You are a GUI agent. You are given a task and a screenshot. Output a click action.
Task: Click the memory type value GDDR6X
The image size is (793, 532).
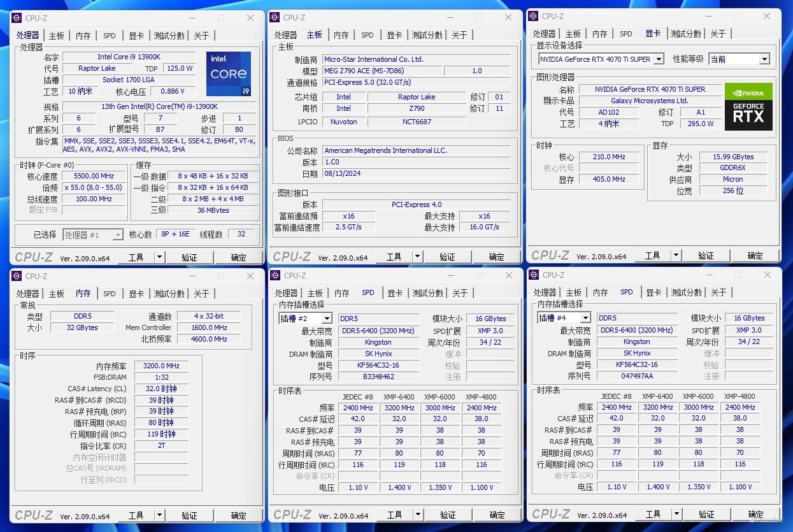click(x=732, y=168)
